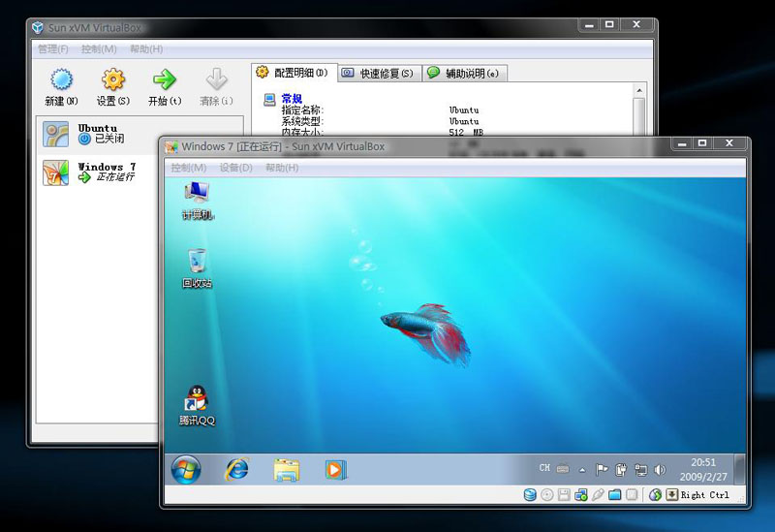
Task: Click the 指定名称 label in details
Action: 302,110
